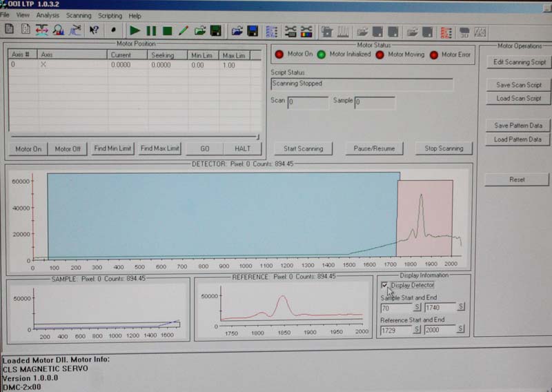Click the Reference start field showing 1729

pos(396,331)
